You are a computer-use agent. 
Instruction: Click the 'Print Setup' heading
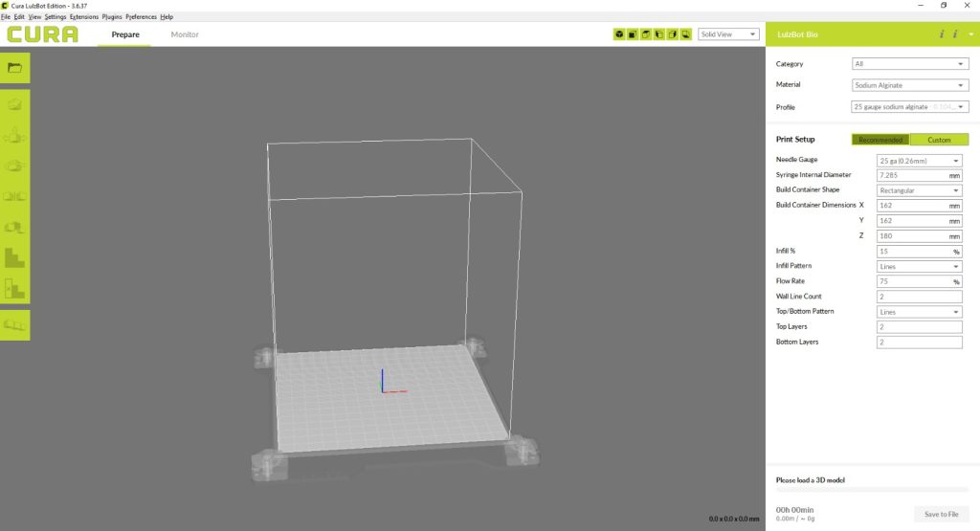(795, 140)
